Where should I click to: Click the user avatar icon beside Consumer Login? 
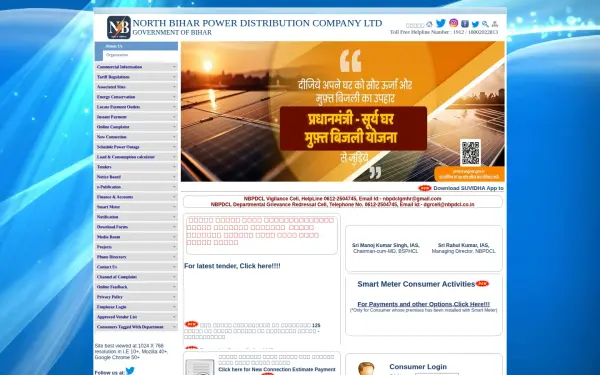click(366, 368)
